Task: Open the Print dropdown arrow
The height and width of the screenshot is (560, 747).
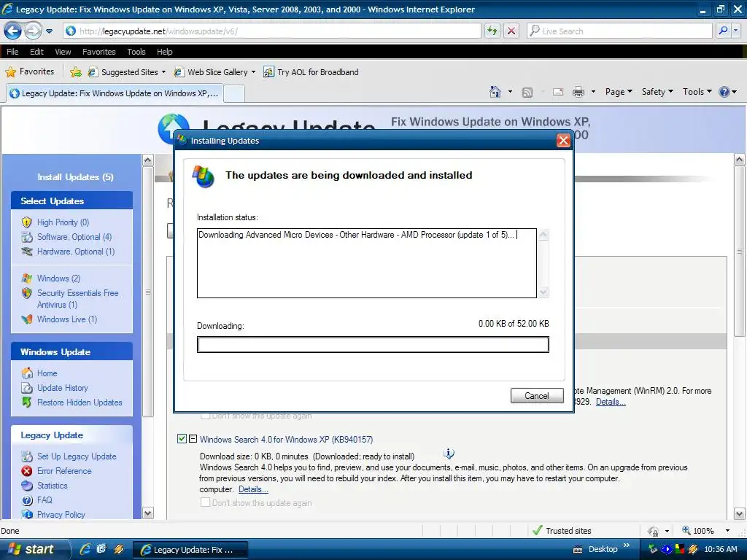Action: 593,91
